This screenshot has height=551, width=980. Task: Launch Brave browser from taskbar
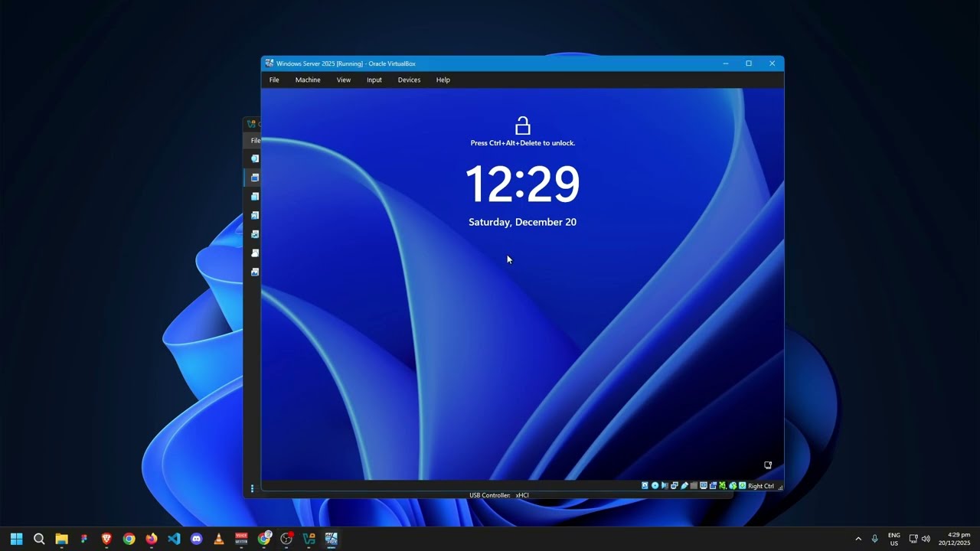pos(106,539)
